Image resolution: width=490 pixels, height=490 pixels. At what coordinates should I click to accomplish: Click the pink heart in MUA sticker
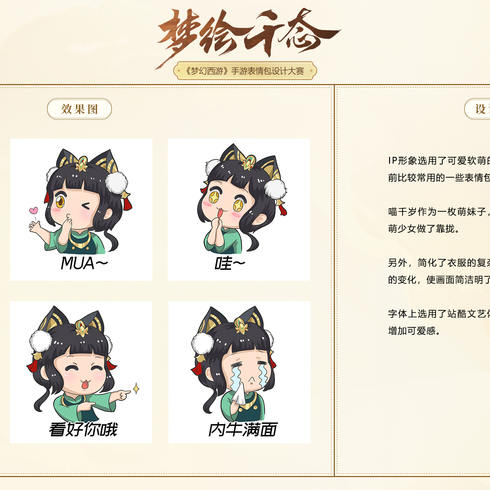coord(33,210)
